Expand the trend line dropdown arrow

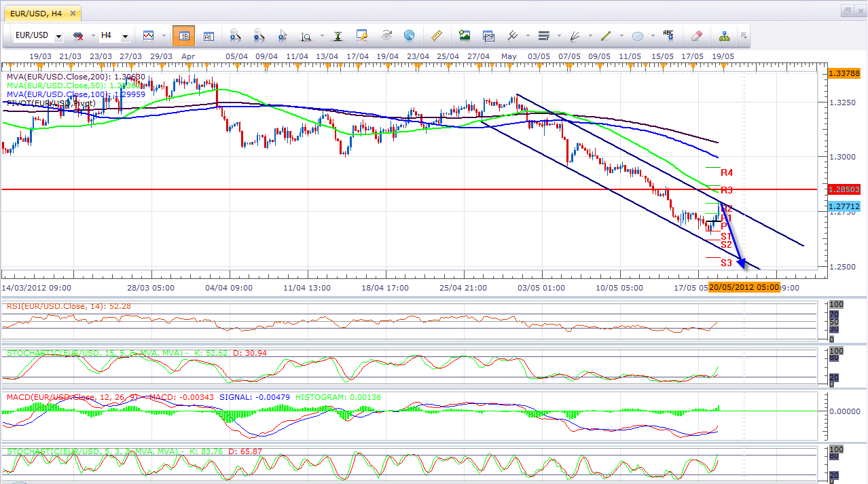pos(620,35)
